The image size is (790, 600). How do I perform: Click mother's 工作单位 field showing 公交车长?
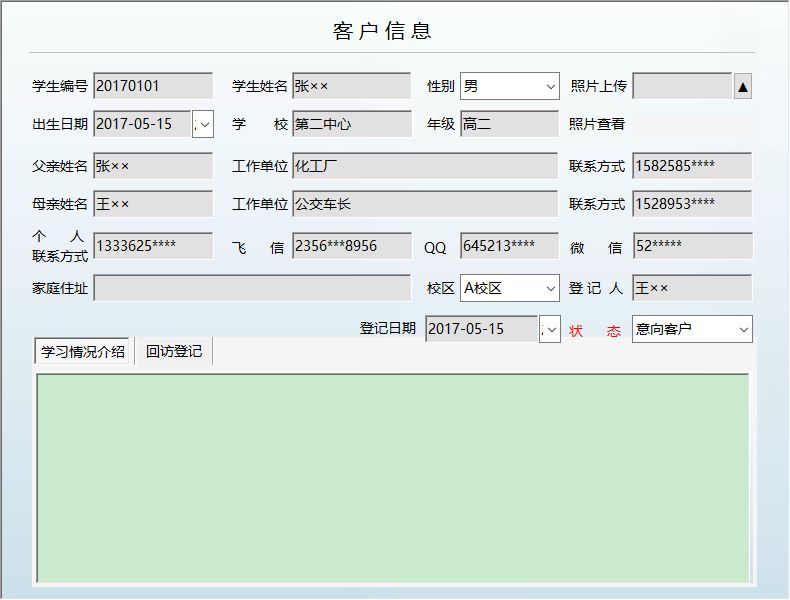coord(425,204)
